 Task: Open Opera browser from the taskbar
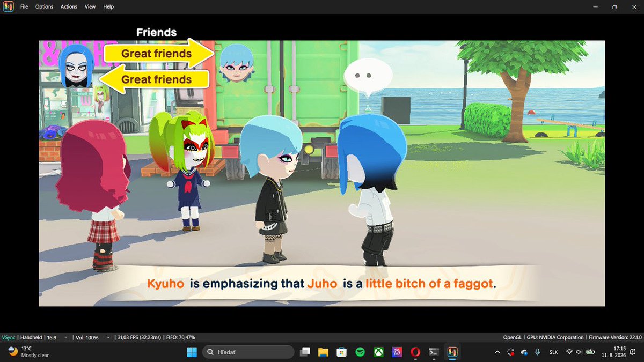tap(415, 352)
